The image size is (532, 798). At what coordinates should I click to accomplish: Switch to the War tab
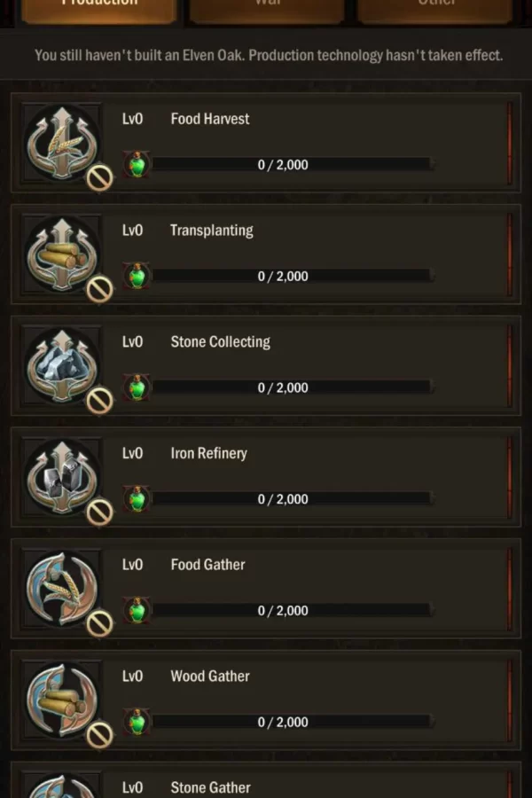pyautogui.click(x=267, y=9)
